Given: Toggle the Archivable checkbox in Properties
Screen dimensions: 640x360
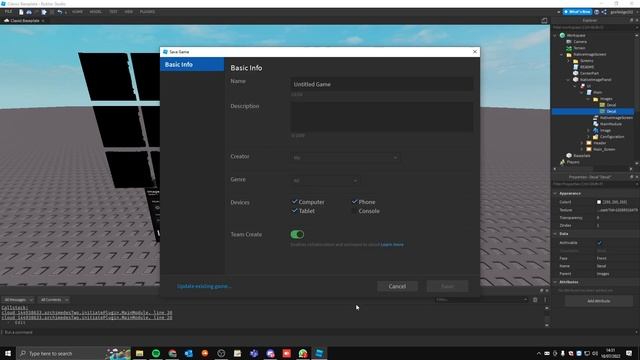Looking at the screenshot, I should pyautogui.click(x=600, y=243).
